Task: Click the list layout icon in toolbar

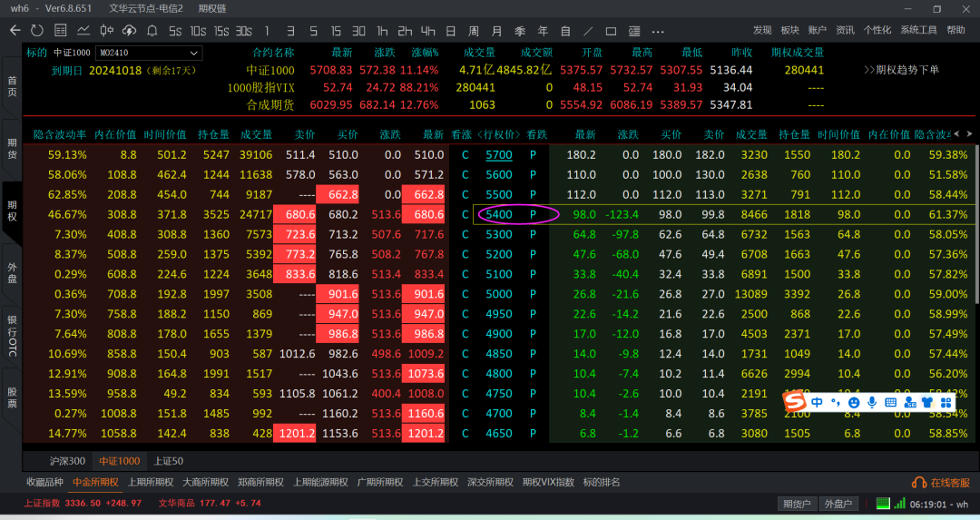Action: coord(634,31)
